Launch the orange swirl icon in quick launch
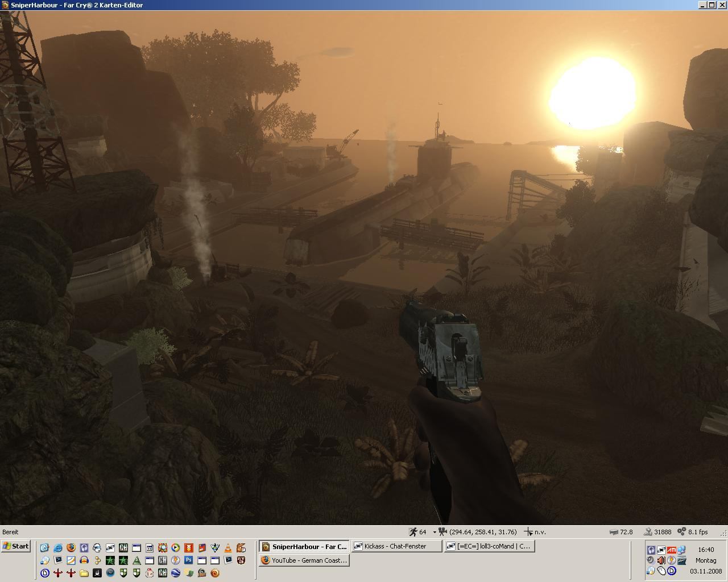The height and width of the screenshot is (582, 728). click(215, 573)
